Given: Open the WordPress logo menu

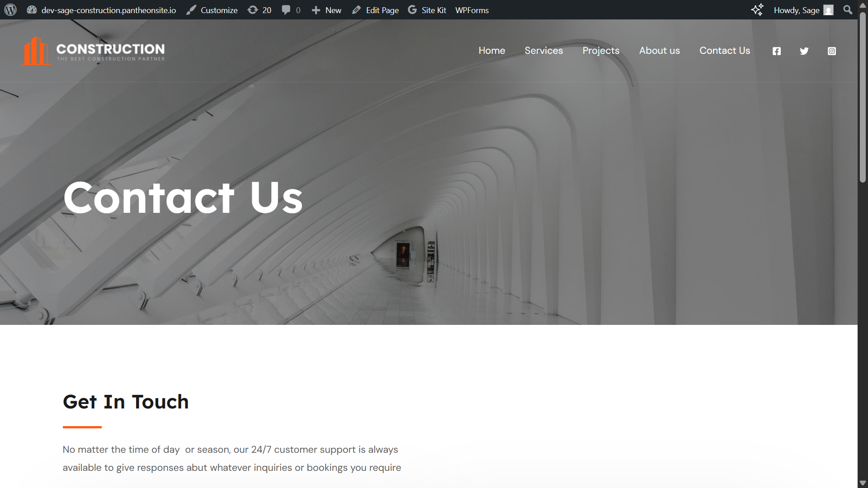Looking at the screenshot, I should [x=10, y=10].
